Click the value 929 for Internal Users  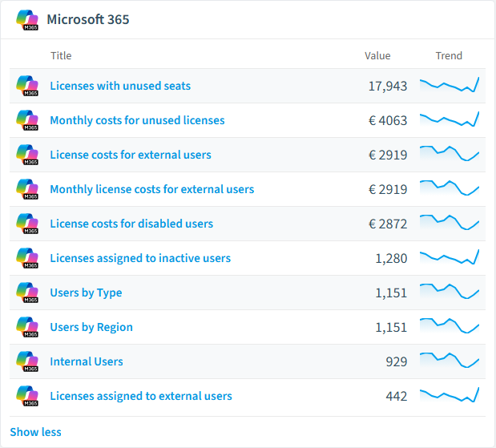pyautogui.click(x=397, y=362)
